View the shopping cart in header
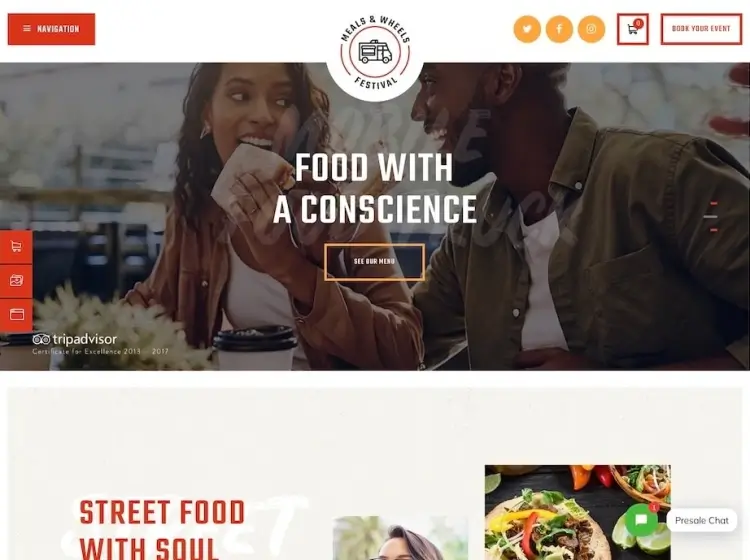The height and width of the screenshot is (560, 750). 633,29
